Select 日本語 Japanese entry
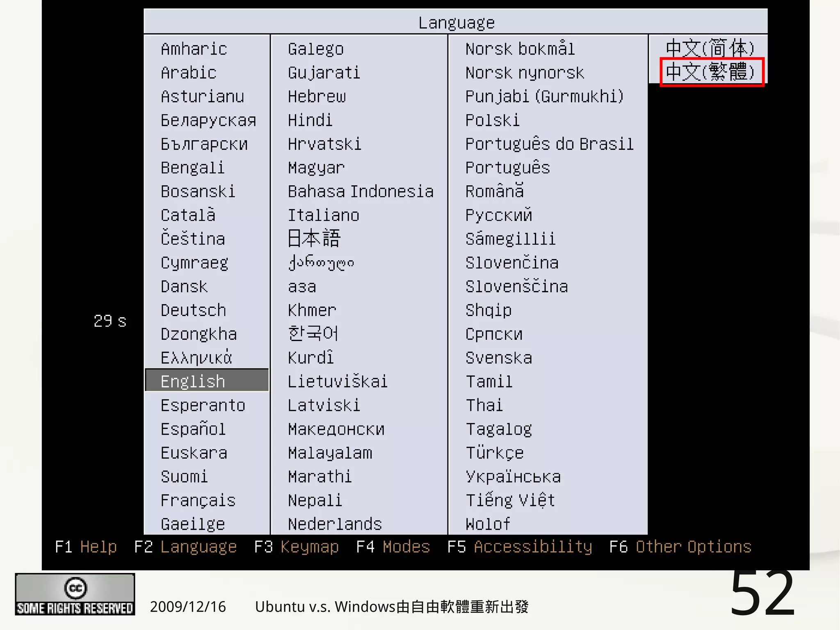 pos(314,238)
